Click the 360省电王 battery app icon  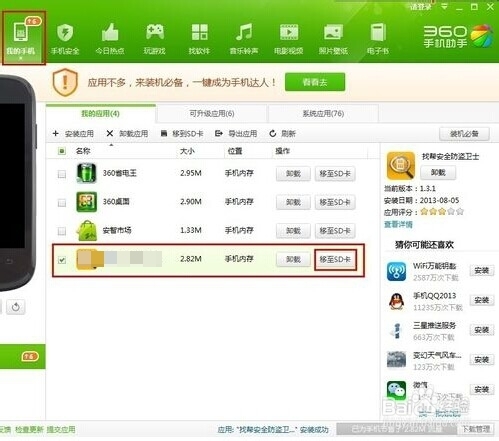86,173
